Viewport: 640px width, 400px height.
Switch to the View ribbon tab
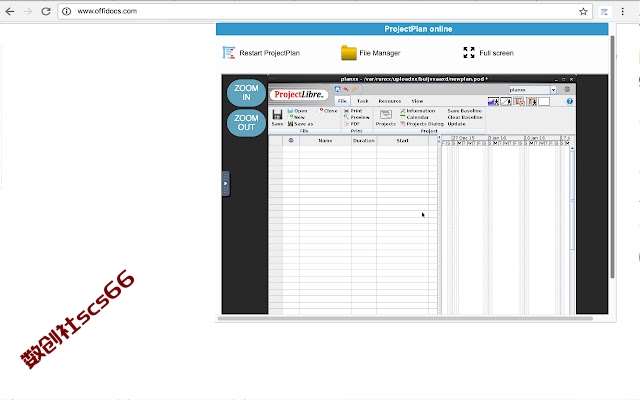tap(417, 101)
